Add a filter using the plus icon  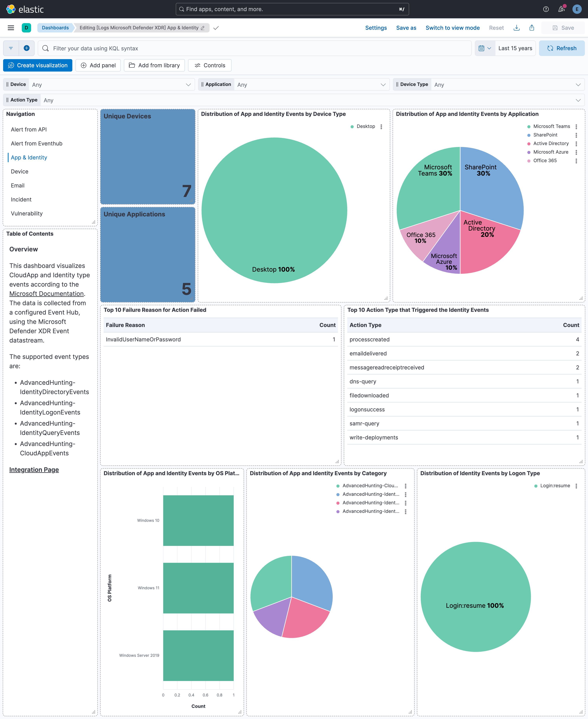(27, 48)
